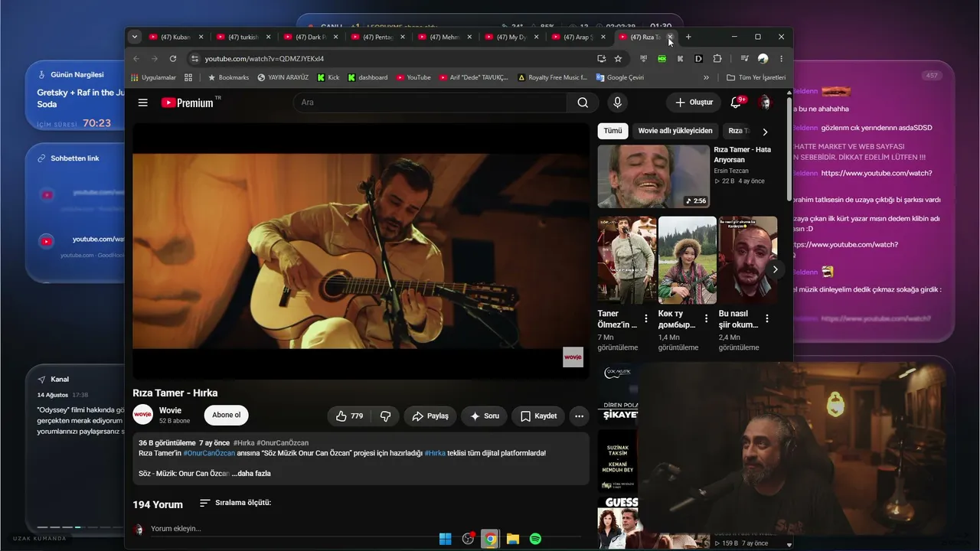Screen dimensions: 980x551
Task: Click the YouTube search field
Action: pyautogui.click(x=431, y=103)
